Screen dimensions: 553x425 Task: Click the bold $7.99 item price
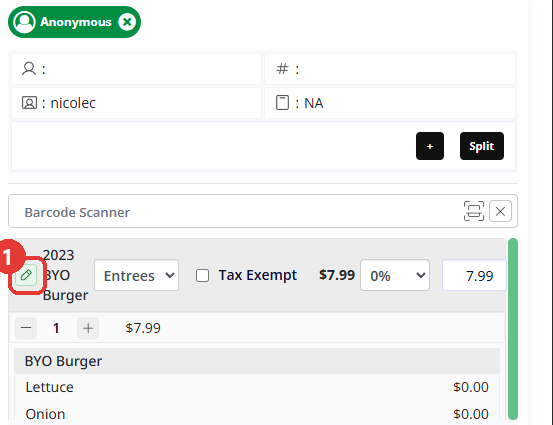coord(337,275)
